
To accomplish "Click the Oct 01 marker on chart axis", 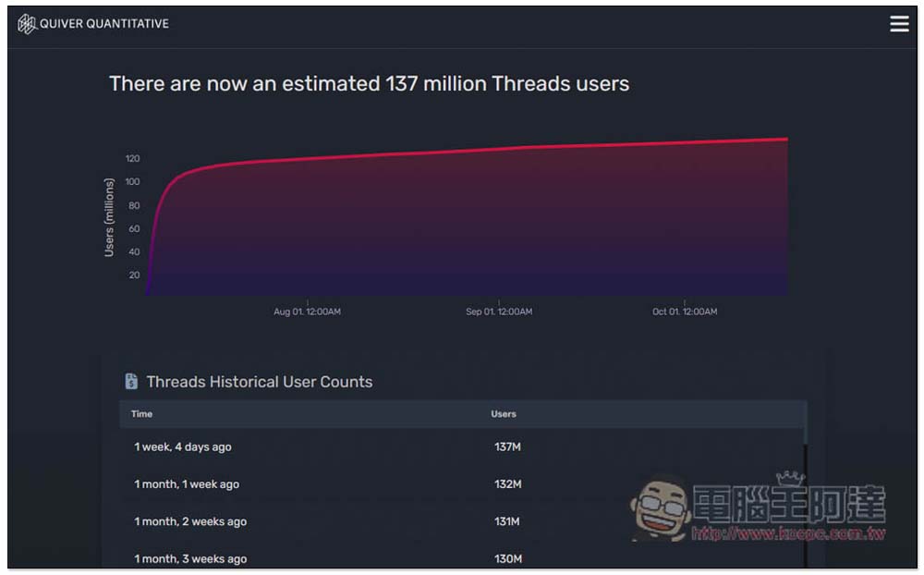I will tap(685, 312).
